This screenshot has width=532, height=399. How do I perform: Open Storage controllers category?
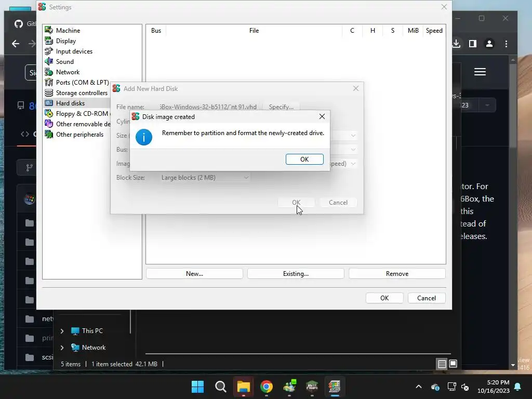pyautogui.click(x=82, y=93)
